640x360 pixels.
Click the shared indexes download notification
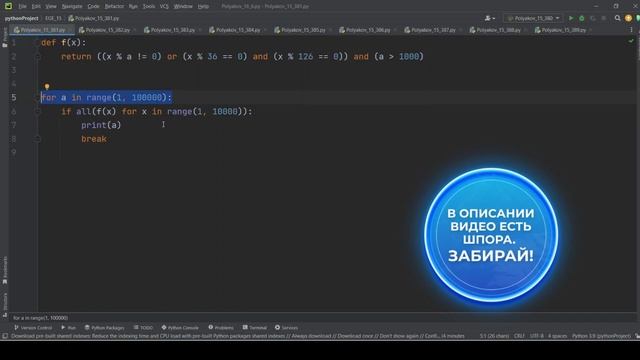238,336
